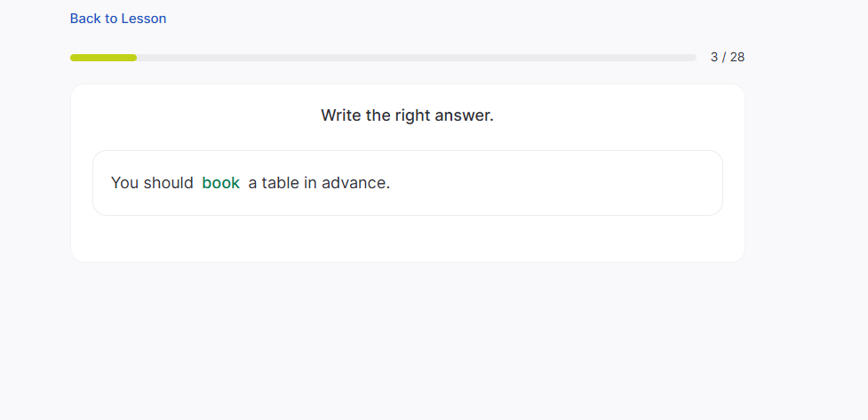The height and width of the screenshot is (420, 868).
Task: Click the "Back to Lesson" link
Action: coord(118,19)
